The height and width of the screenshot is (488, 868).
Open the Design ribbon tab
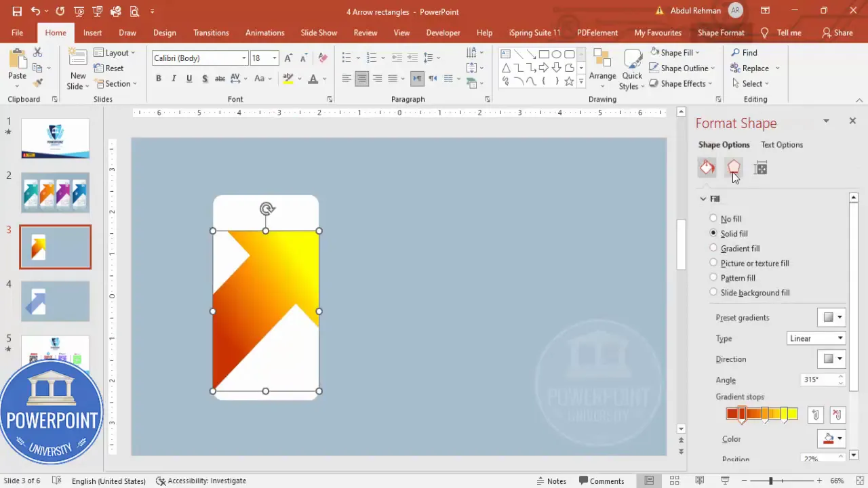[x=164, y=33]
